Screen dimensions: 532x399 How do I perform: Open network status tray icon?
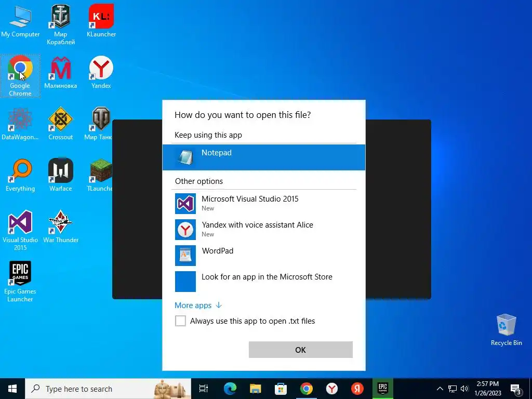click(453, 389)
